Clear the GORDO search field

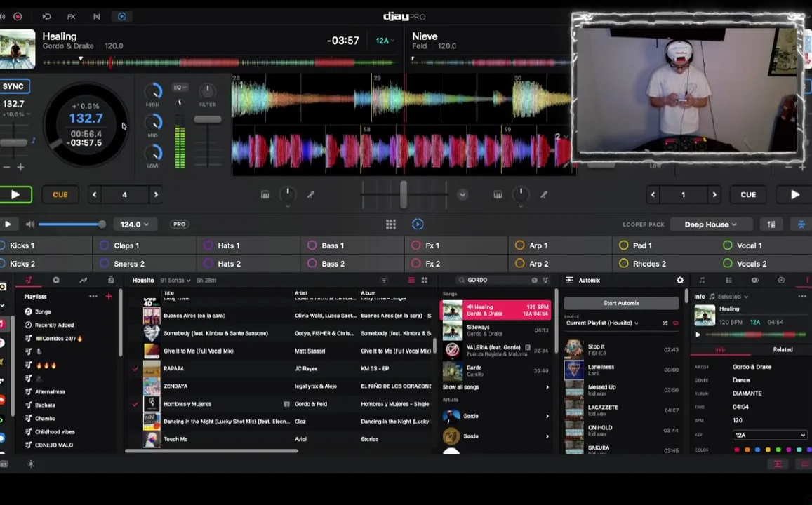[534, 280]
